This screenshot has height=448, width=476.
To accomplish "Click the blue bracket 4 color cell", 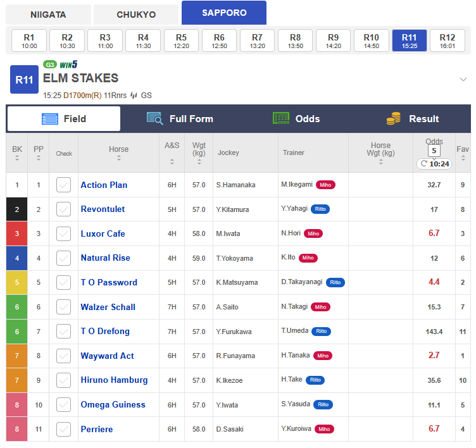I will point(16,258).
